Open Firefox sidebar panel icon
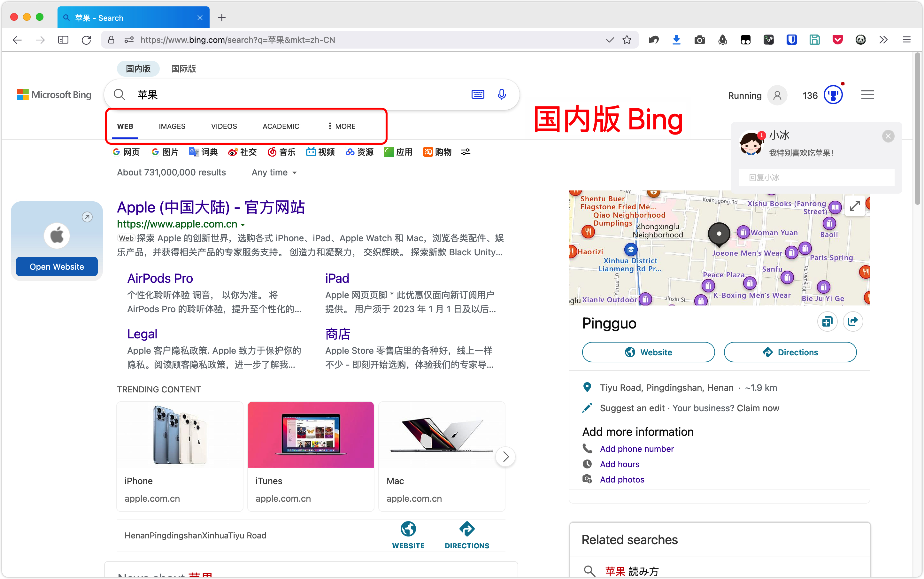 (x=63, y=40)
